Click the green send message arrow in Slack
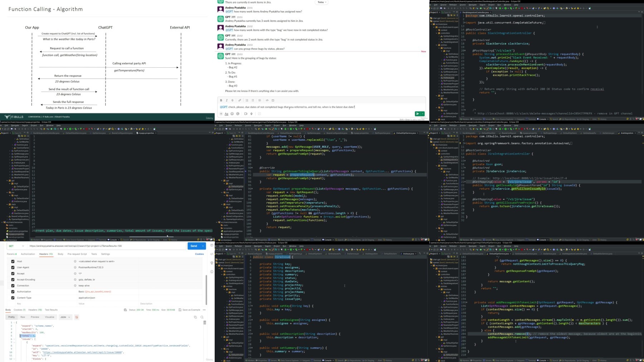Image resolution: width=644 pixels, height=362 pixels. pos(417,114)
